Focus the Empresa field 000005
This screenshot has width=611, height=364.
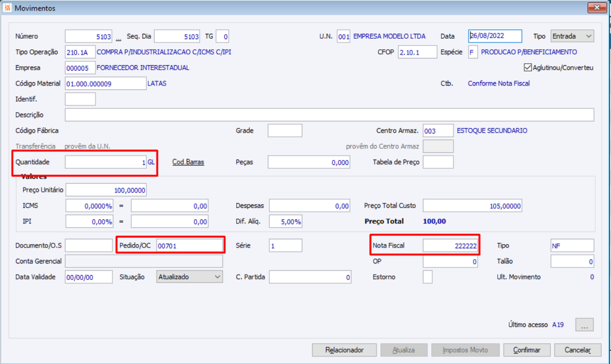point(80,68)
